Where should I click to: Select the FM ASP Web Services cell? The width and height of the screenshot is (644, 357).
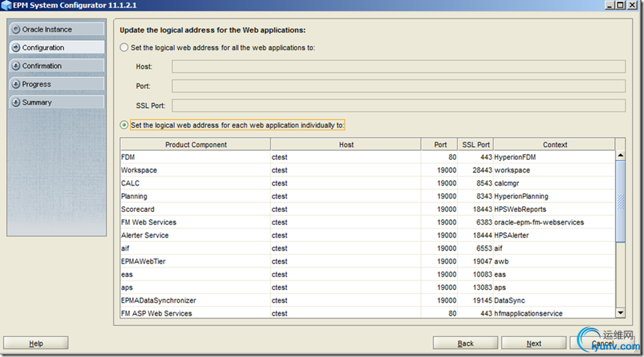click(195, 313)
